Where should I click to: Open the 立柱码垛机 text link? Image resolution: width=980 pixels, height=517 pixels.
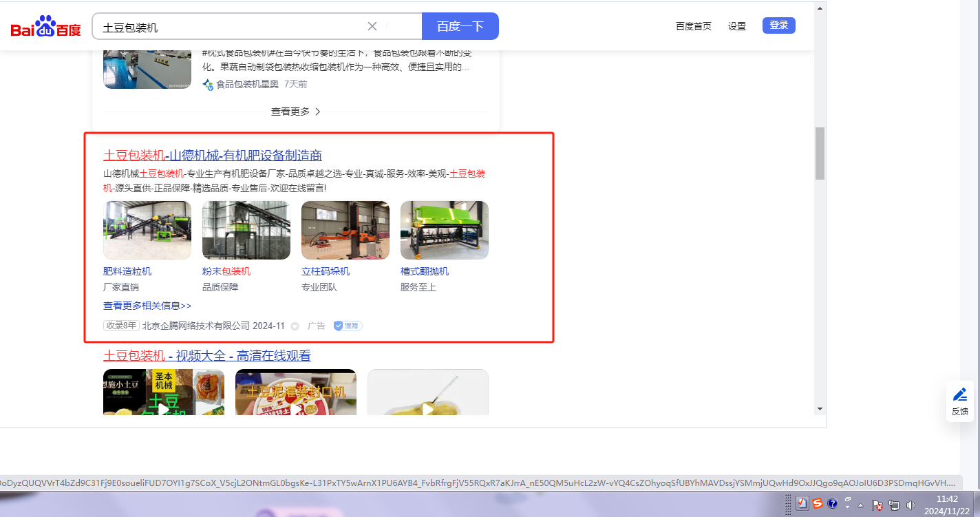click(326, 271)
